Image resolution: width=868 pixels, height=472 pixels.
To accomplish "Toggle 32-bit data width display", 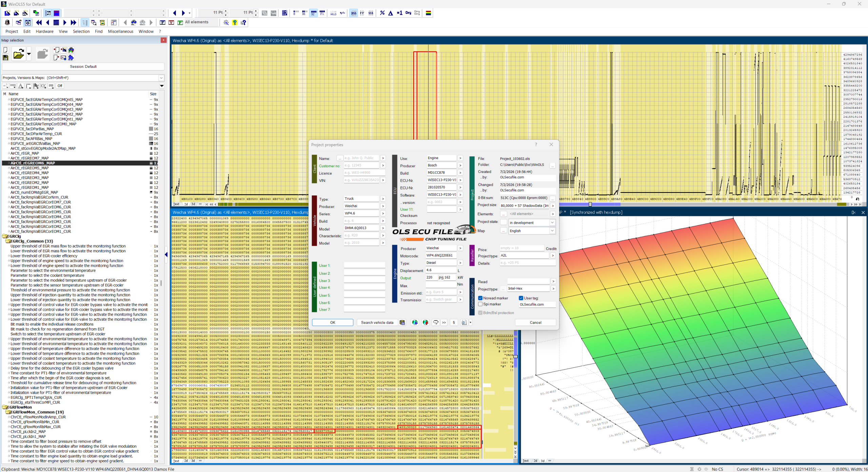I will point(313,13).
